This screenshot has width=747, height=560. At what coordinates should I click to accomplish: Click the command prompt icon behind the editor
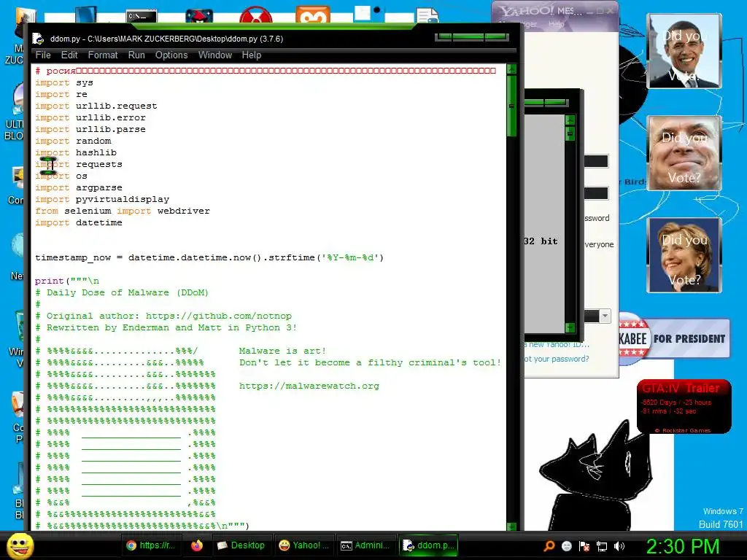pos(142,16)
